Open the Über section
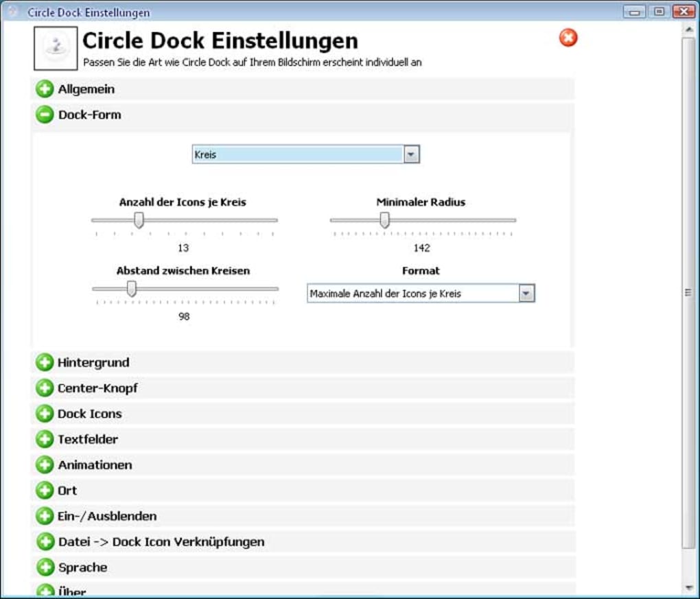The image size is (700, 599). (x=44, y=591)
